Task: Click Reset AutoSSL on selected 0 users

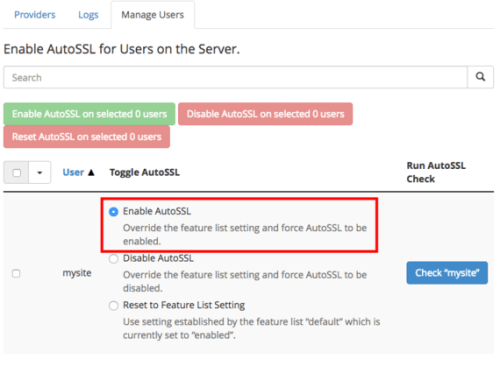Action: point(87,137)
